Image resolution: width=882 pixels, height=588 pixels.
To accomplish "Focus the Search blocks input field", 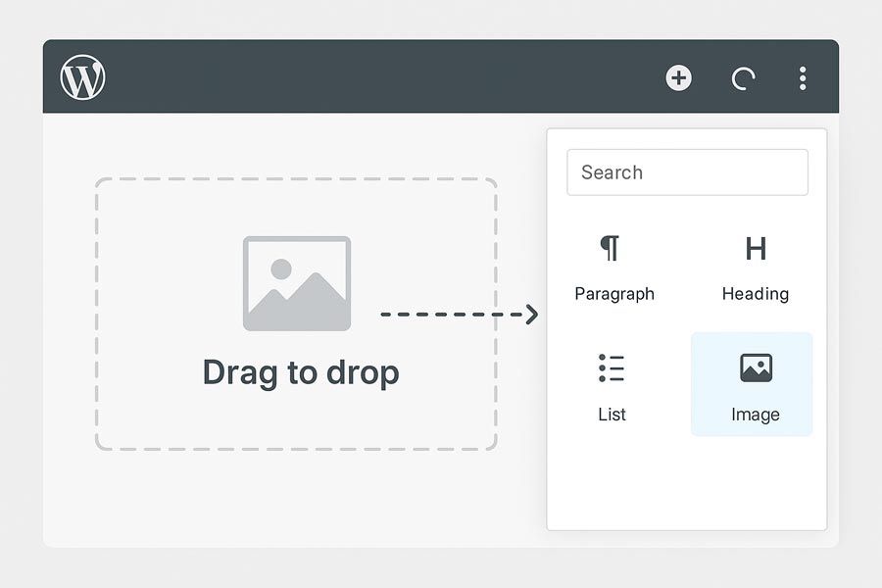I will tap(687, 172).
